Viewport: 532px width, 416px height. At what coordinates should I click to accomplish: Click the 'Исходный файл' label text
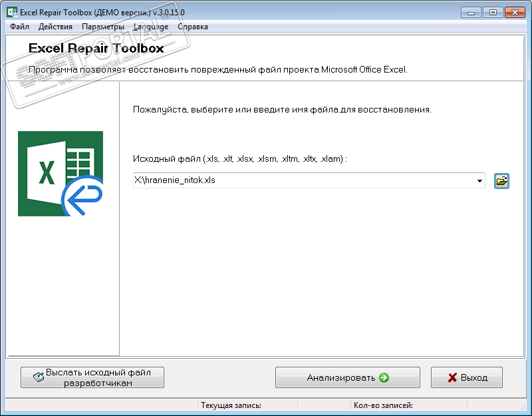[167, 158]
